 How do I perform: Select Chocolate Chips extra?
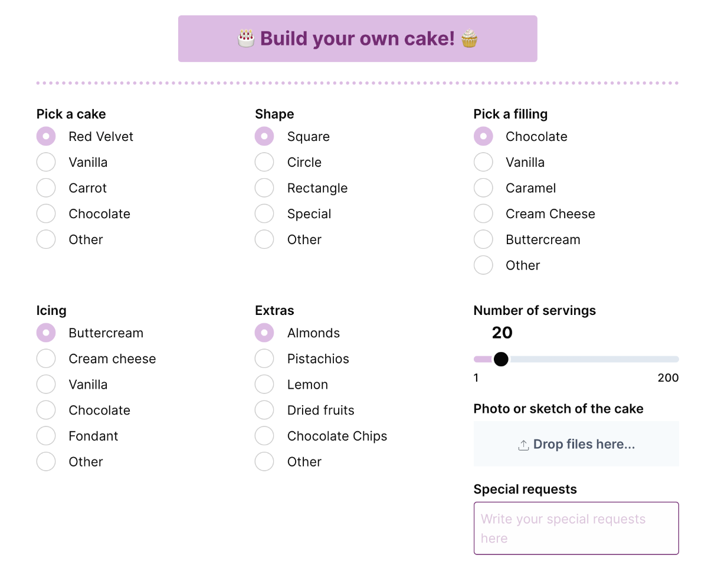pos(264,436)
